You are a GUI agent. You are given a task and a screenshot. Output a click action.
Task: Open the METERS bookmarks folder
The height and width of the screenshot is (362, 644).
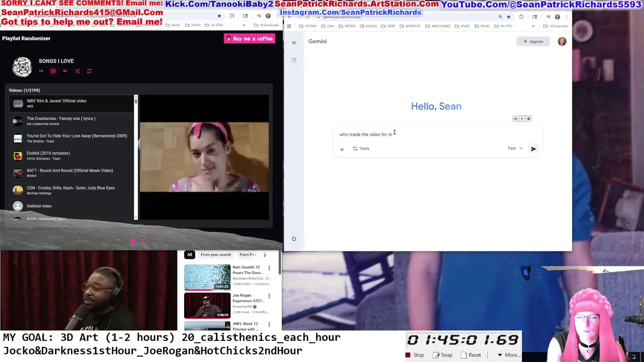click(x=347, y=26)
